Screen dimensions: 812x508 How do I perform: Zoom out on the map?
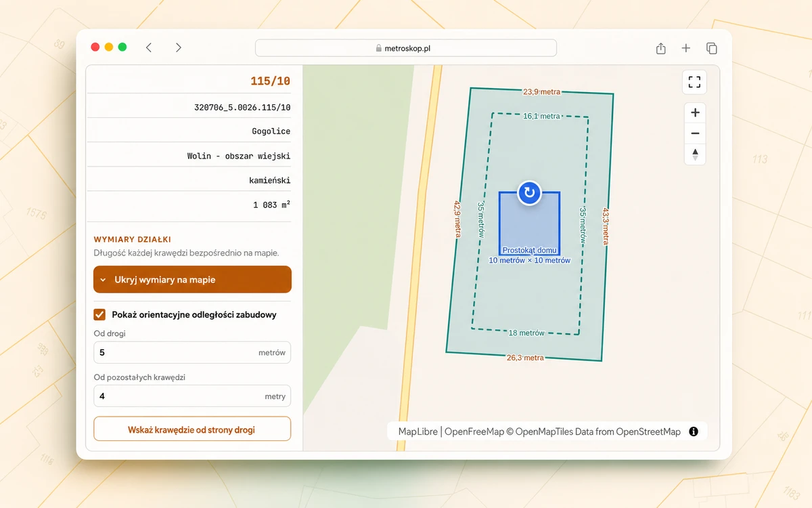695,133
